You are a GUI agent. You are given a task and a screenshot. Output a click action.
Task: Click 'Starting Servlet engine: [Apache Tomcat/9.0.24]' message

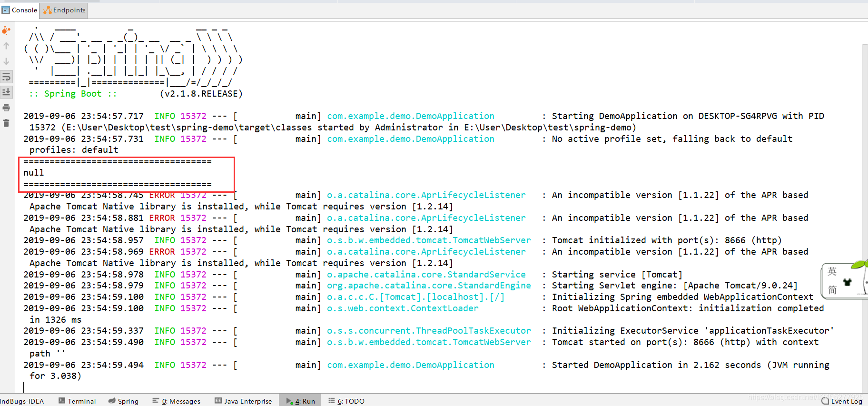[675, 286]
